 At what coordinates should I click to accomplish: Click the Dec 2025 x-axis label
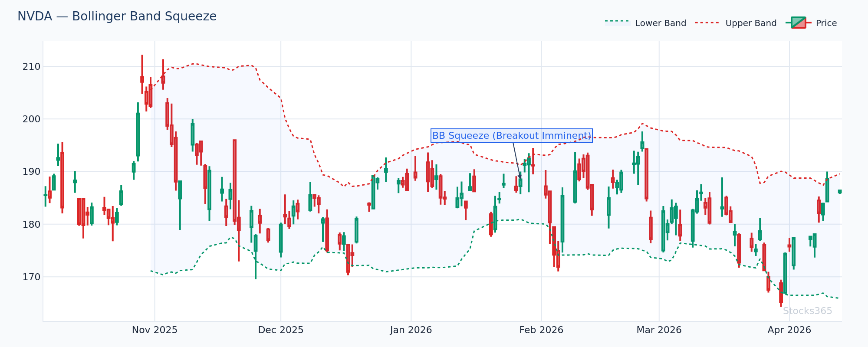click(x=281, y=330)
